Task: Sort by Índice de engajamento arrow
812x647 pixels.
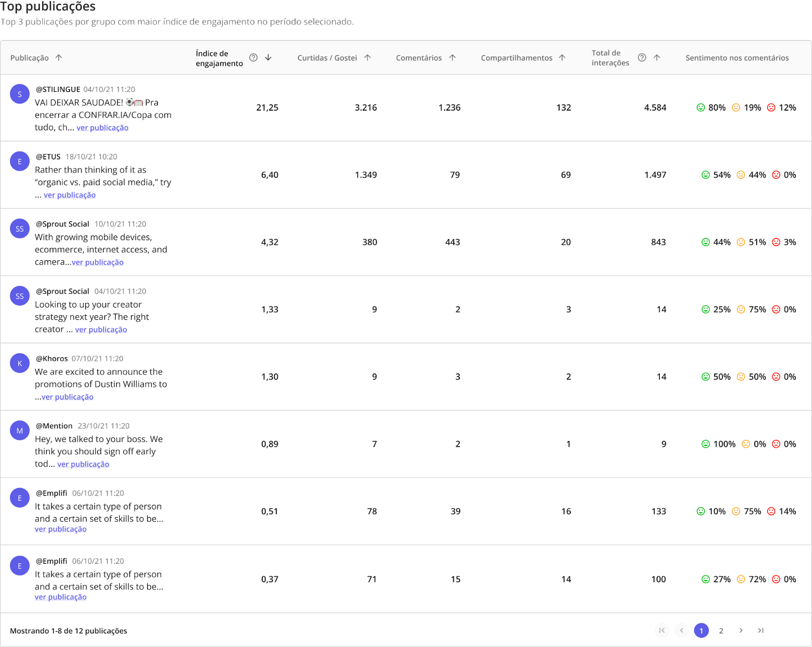Action: pos(268,58)
